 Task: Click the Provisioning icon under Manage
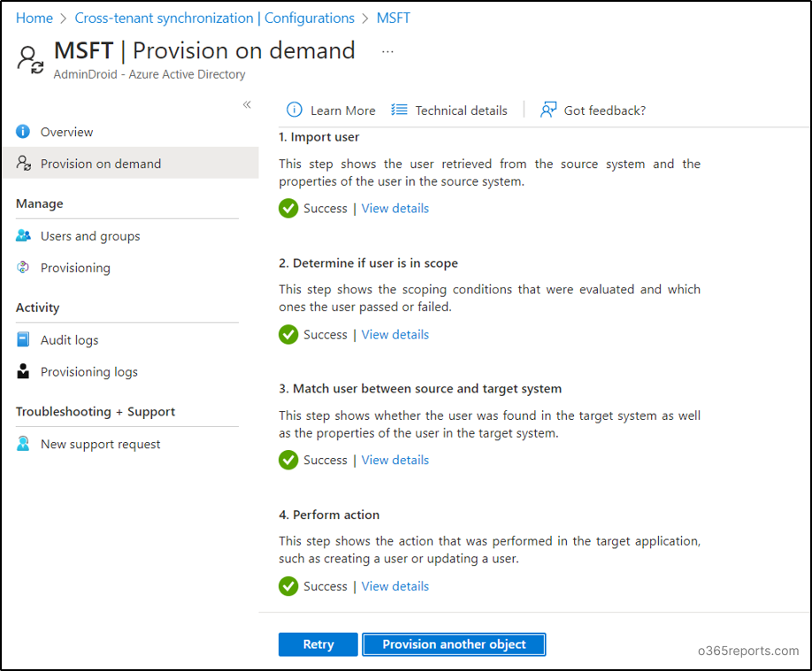[24, 268]
